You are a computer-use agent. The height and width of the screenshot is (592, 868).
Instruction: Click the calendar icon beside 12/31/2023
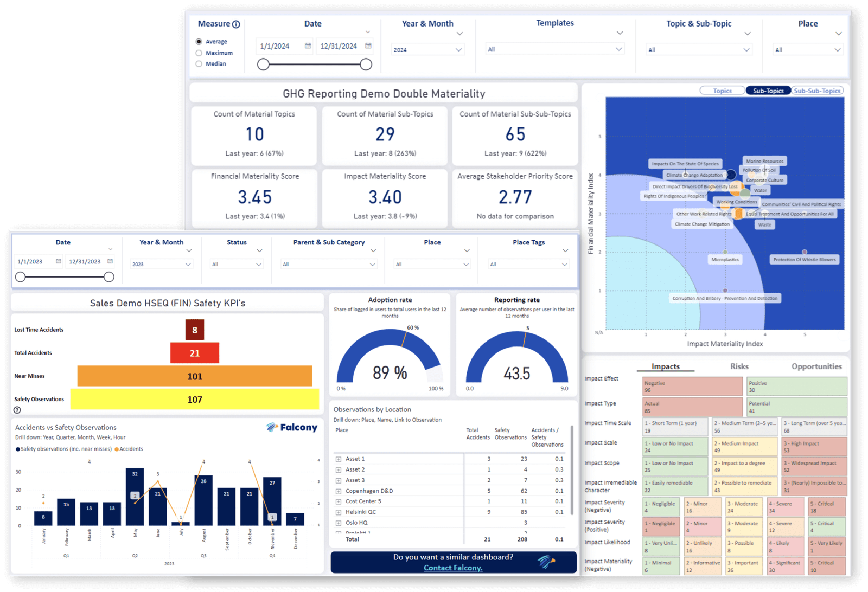pyautogui.click(x=110, y=261)
